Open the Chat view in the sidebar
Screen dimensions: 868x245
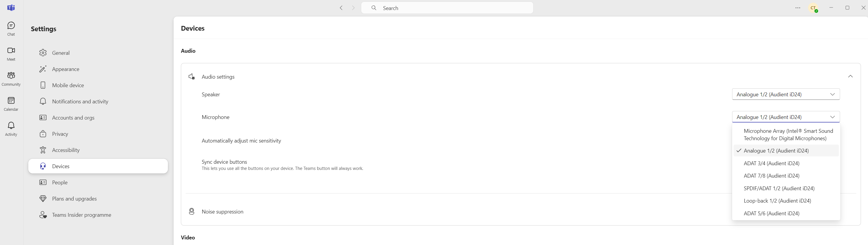11,29
